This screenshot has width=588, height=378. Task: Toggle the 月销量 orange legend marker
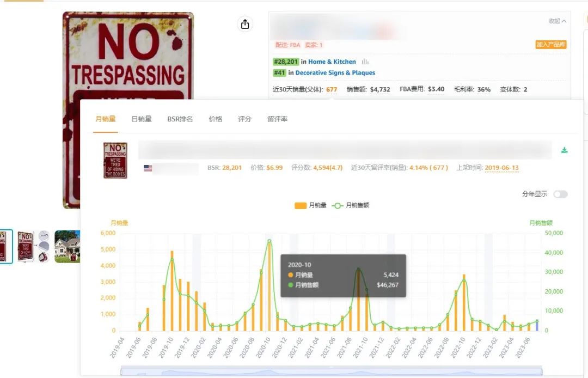click(301, 205)
